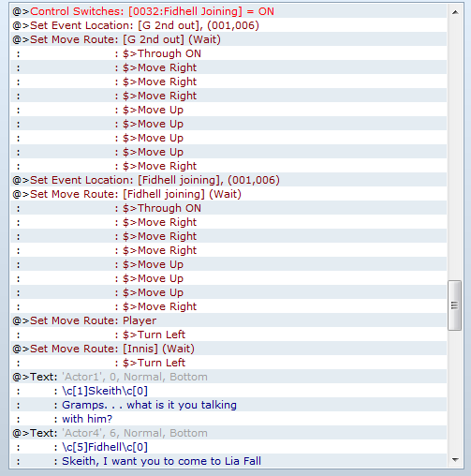The height and width of the screenshot is (476, 471).
Task: Select the Text 'Actor1' command line
Action: pyautogui.click(x=228, y=377)
